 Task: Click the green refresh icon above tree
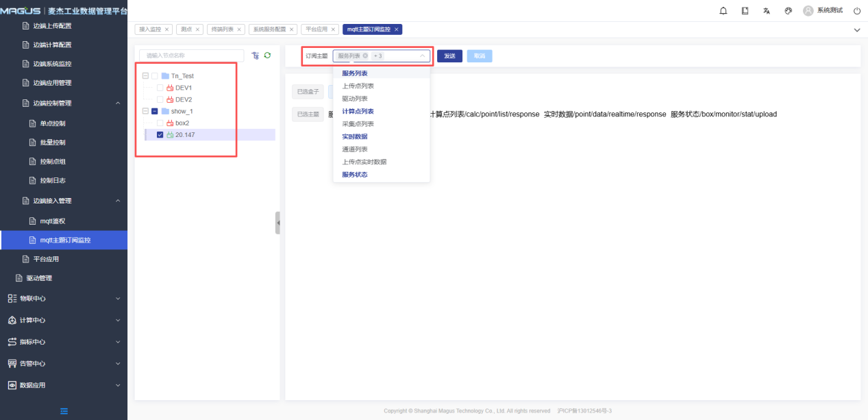[x=267, y=55]
